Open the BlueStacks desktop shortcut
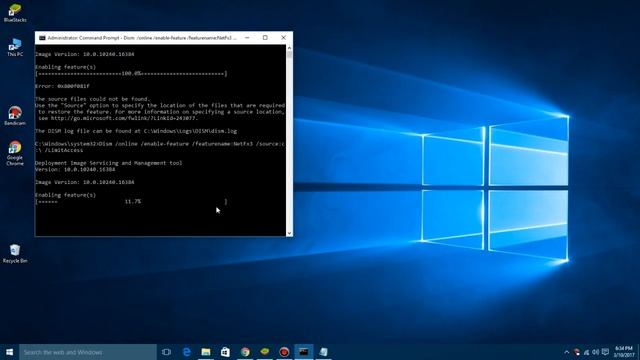The width and height of the screenshot is (640, 360). (15, 13)
